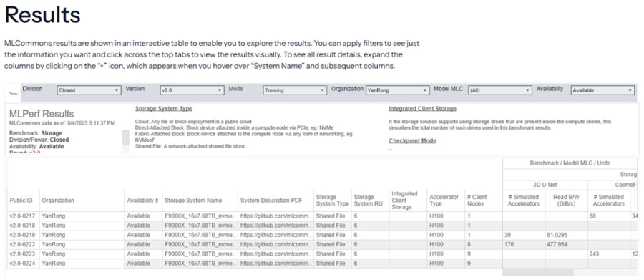Select Public ID cell v2.0-0224

pos(21,264)
